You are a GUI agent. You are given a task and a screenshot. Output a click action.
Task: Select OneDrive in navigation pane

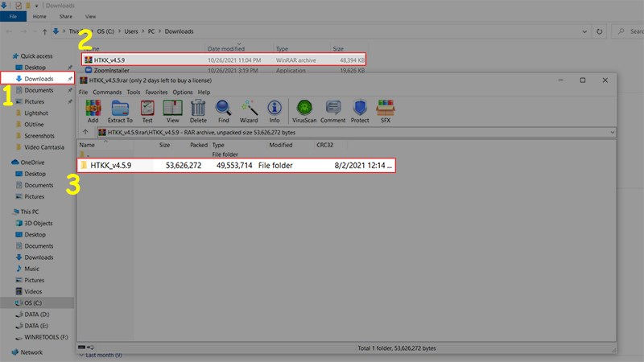[32, 162]
